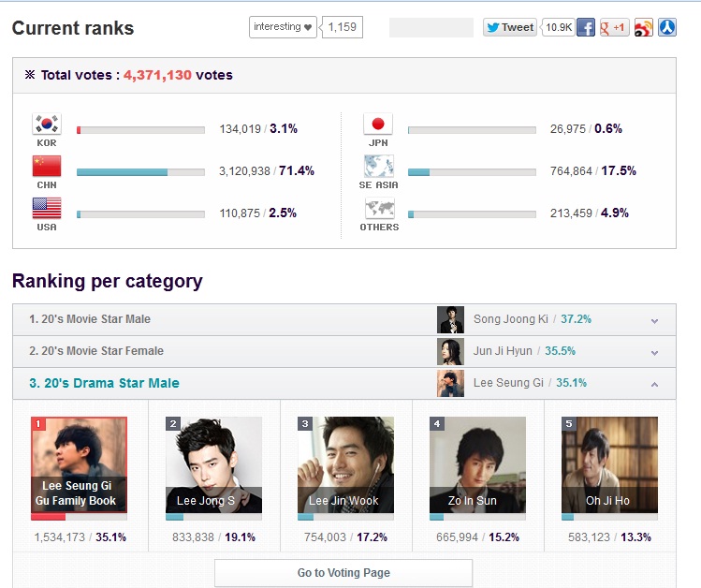Viewport: 701px width, 588px height.
Task: Click the Google +1 icon
Action: click(x=614, y=27)
